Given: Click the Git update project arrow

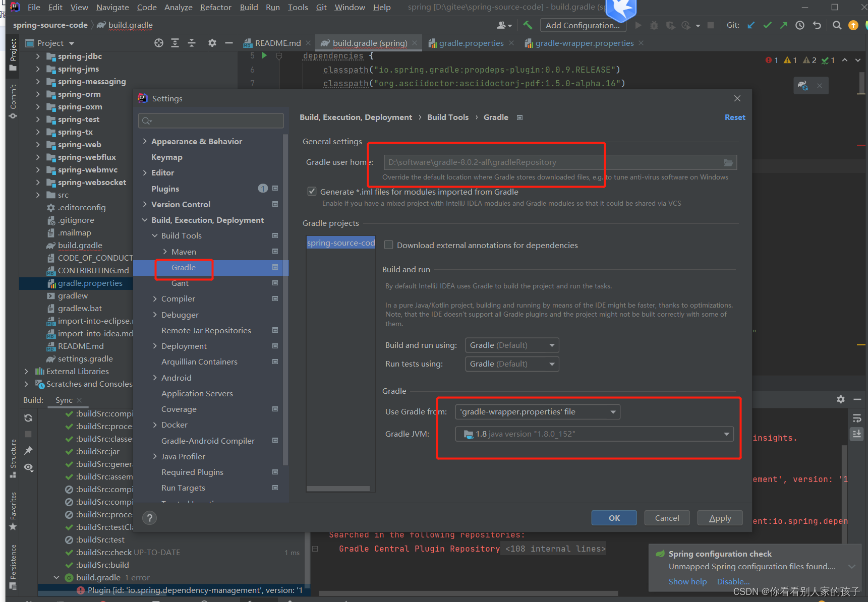Looking at the screenshot, I should (751, 25).
